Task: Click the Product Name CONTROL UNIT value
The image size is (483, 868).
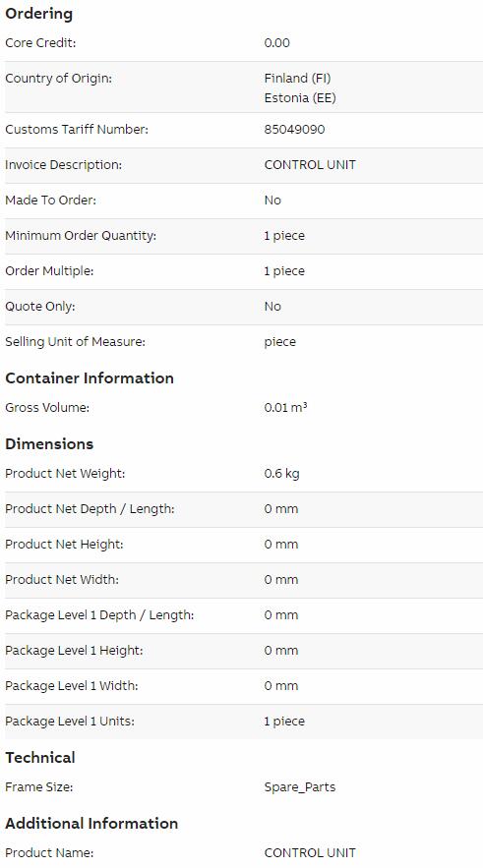Action: coord(310,853)
